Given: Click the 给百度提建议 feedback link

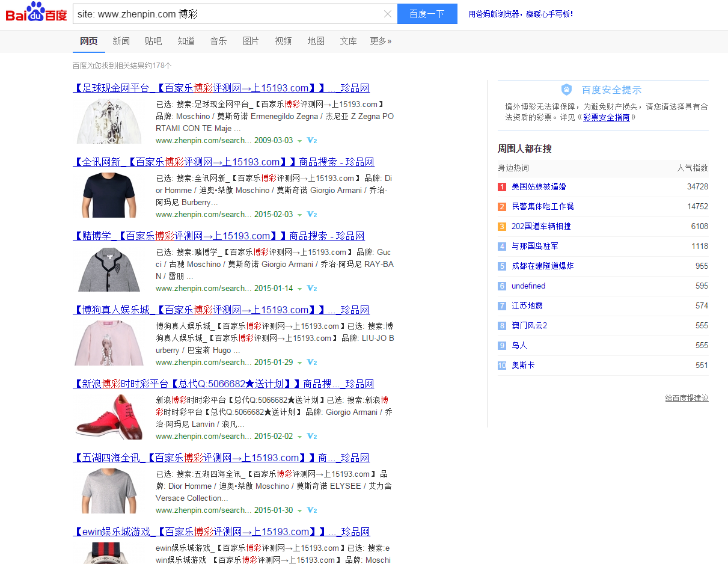Looking at the screenshot, I should coord(687,398).
